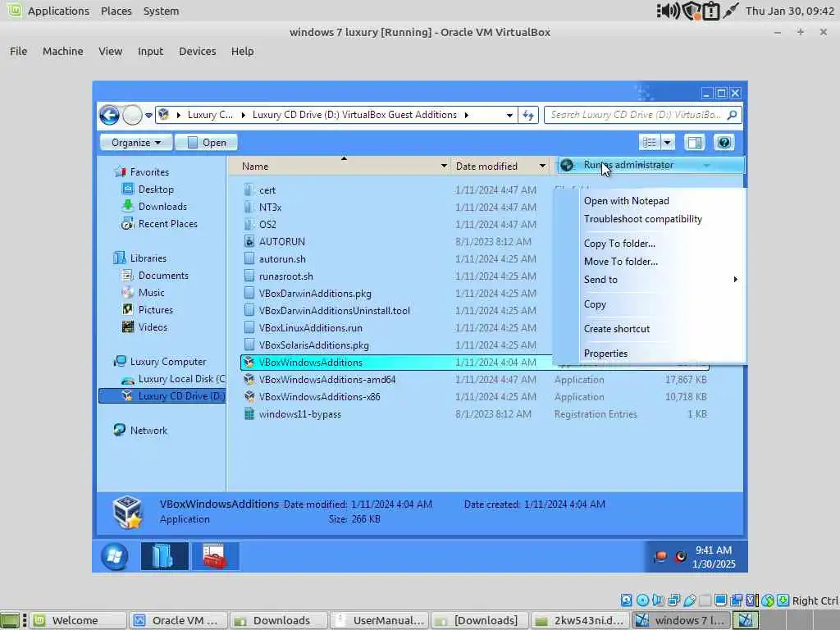The width and height of the screenshot is (840, 630).
Task: Expand the view options dropdown arrow
Action: [668, 143]
